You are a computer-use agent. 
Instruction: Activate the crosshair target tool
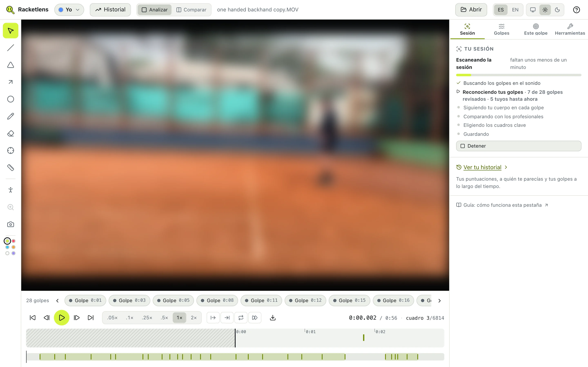(x=10, y=150)
